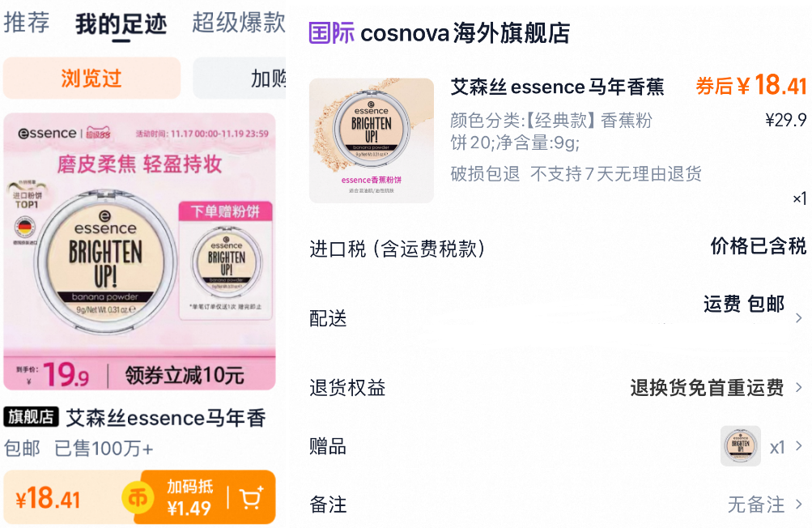Tap the 旗舰店 badge
Image resolution: width=812 pixels, height=528 pixels.
point(31,416)
